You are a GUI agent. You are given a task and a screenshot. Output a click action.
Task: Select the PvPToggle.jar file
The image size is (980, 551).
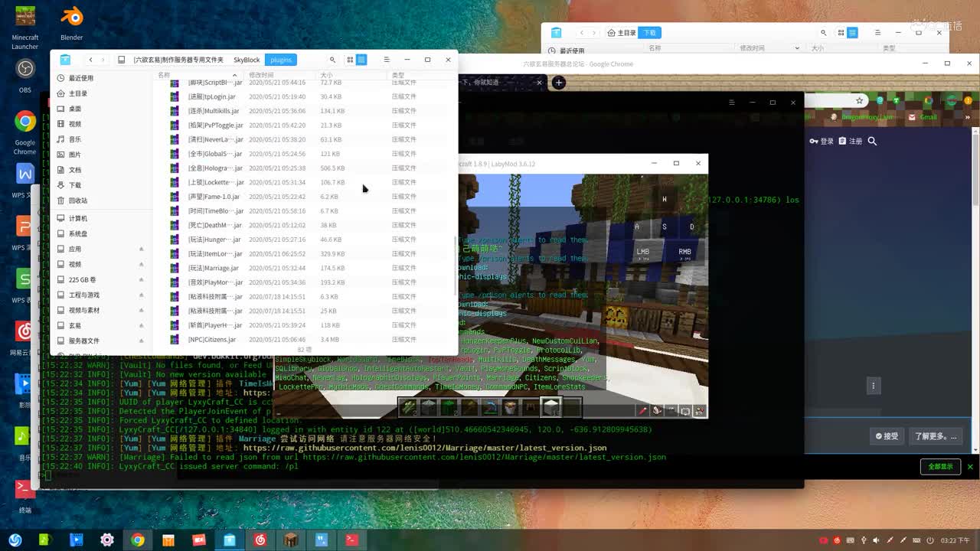pyautogui.click(x=306, y=126)
